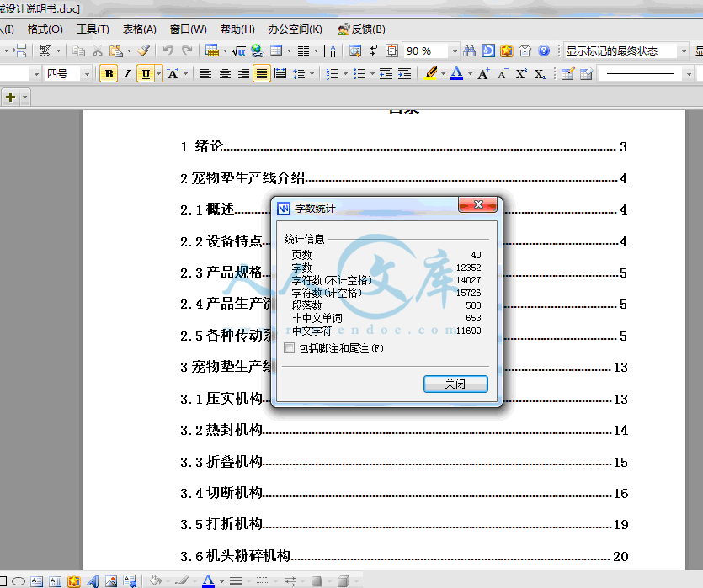Apply the yellow highlight color
This screenshot has width=703, height=588.
430,74
